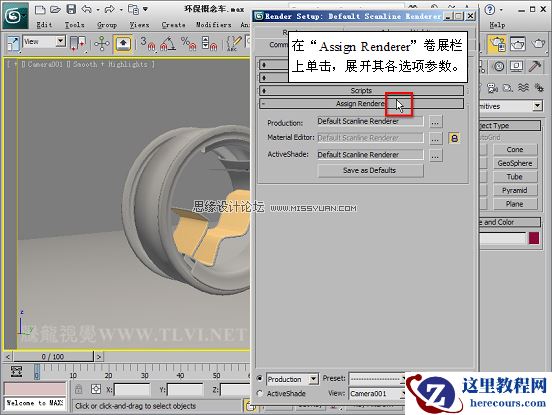
Task: Select the Production radio button
Action: (x=260, y=378)
